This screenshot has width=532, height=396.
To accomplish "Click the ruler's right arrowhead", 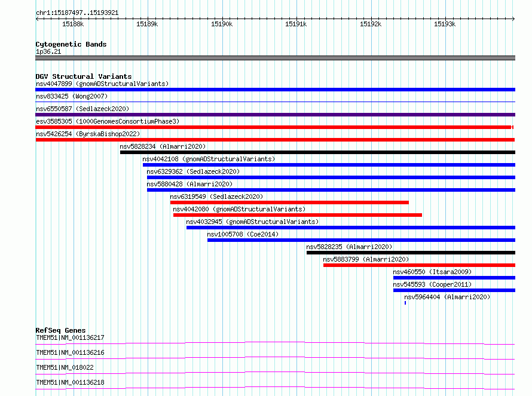I will point(513,19).
